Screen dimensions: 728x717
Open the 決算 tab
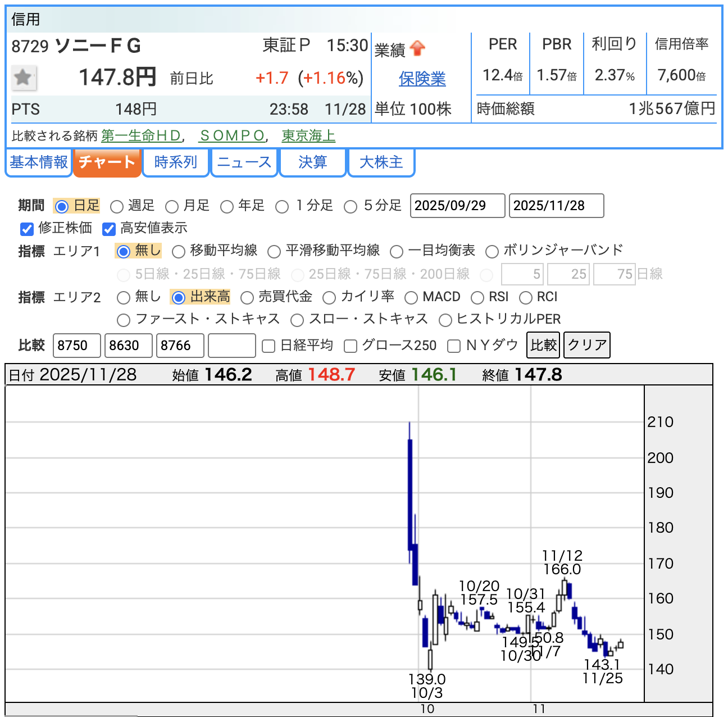point(312,162)
